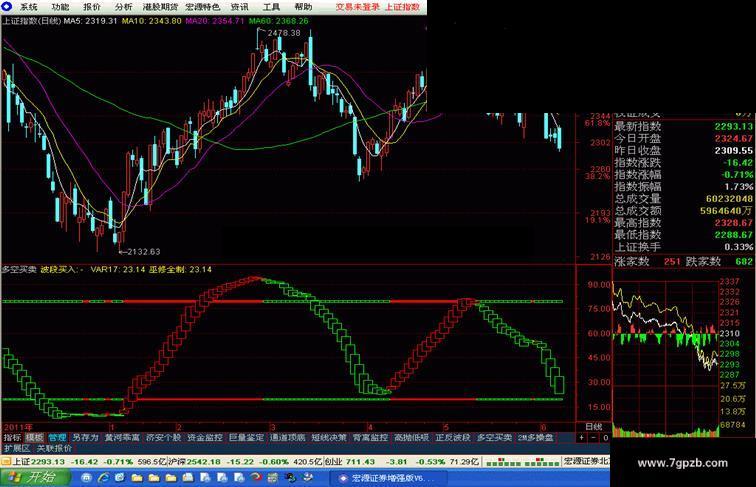Click the 上证指数 title label
The height and width of the screenshot is (487, 756).
tap(403, 7)
